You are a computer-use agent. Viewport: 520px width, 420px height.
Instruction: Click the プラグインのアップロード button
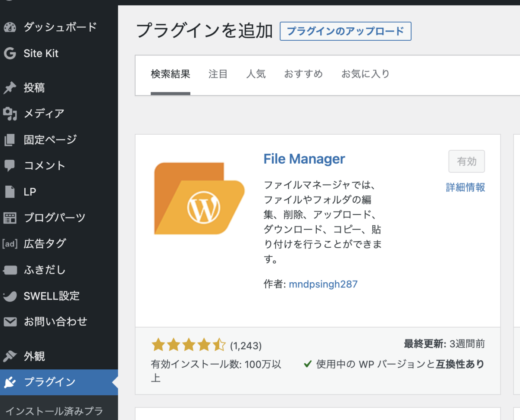(x=345, y=31)
